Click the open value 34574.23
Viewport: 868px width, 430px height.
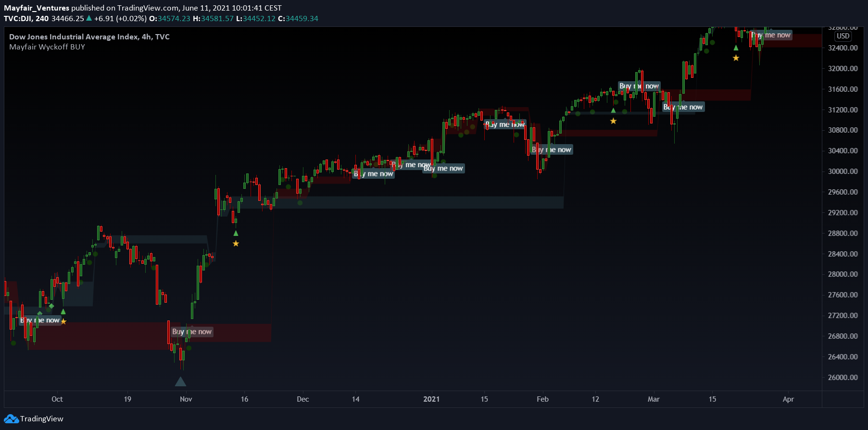point(174,18)
